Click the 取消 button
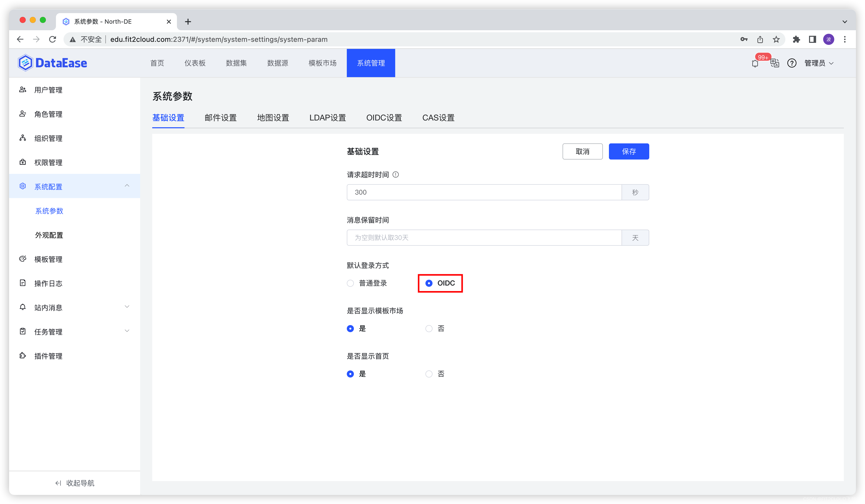Viewport: 865px width, 504px height. coord(582,151)
